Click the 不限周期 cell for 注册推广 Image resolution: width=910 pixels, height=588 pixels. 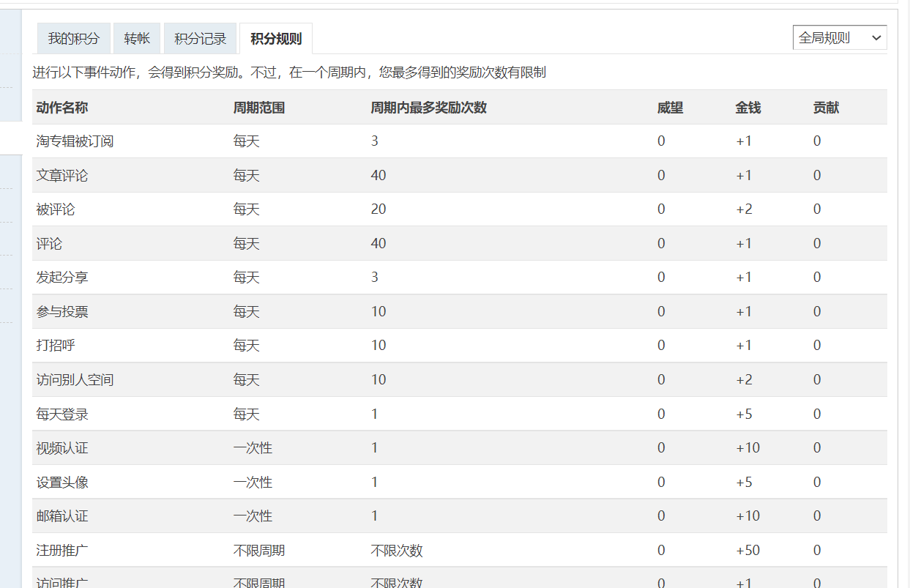tap(259, 551)
